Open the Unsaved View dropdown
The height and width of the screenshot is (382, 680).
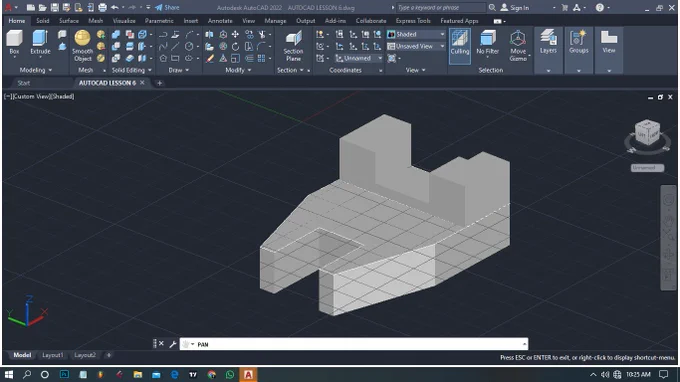click(416, 46)
